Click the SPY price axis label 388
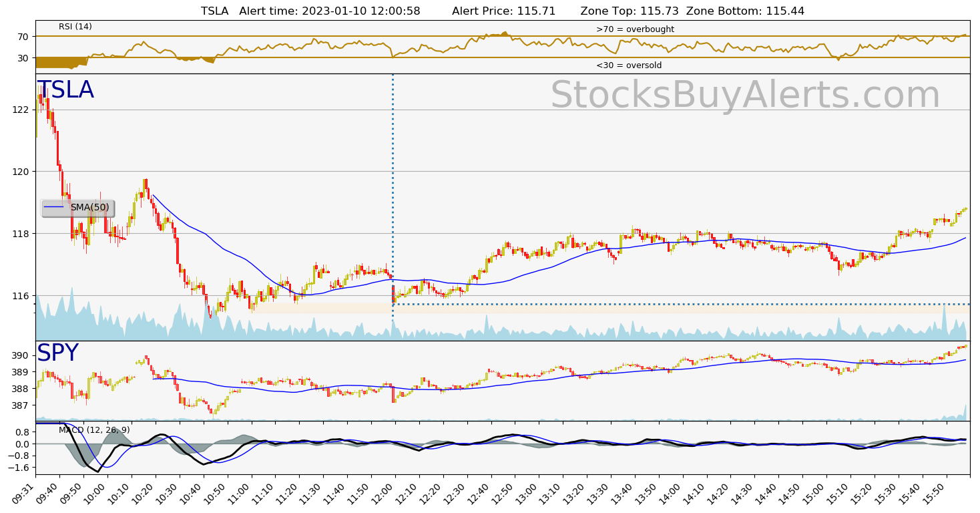 pos(21,389)
